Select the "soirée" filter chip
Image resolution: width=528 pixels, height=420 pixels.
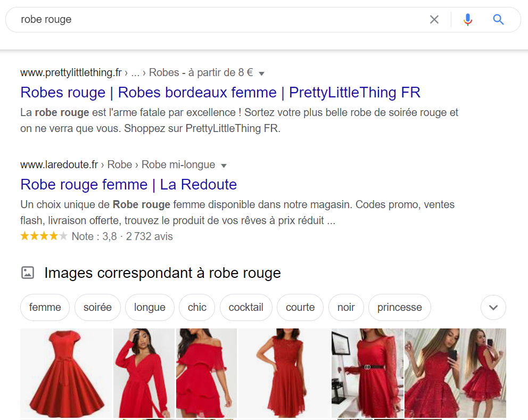click(97, 307)
